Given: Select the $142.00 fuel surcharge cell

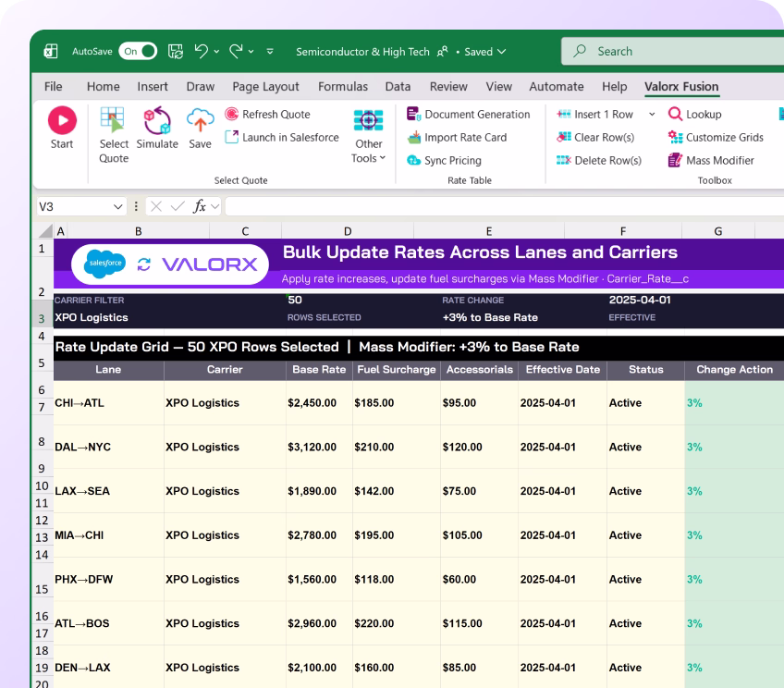Looking at the screenshot, I should click(396, 491).
